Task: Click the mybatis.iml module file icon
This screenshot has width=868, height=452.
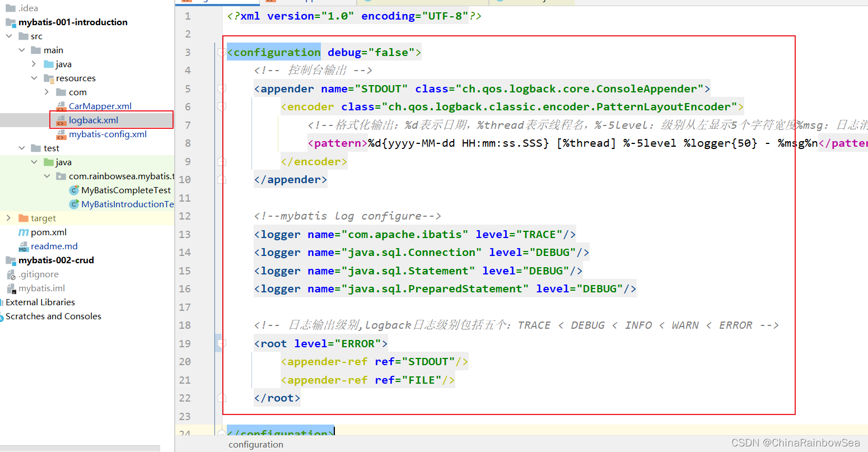Action: pyautogui.click(x=11, y=288)
